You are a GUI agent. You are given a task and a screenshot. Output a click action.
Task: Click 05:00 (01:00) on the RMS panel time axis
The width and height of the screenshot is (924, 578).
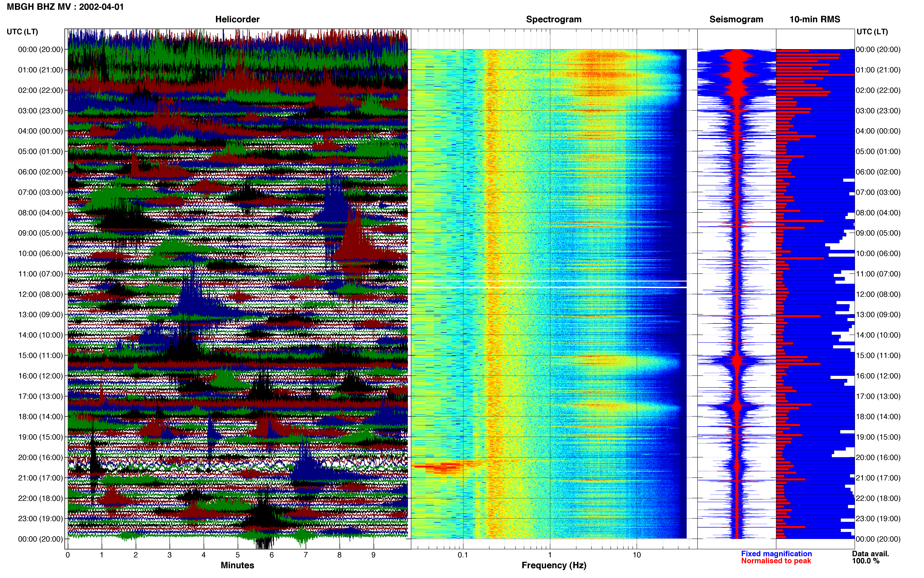(x=878, y=152)
